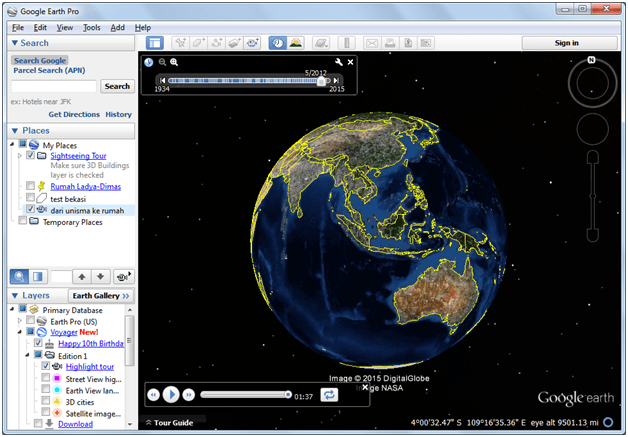Click the Add Placemark pushpin icon
Viewport: 628px width, 437px height.
180,43
